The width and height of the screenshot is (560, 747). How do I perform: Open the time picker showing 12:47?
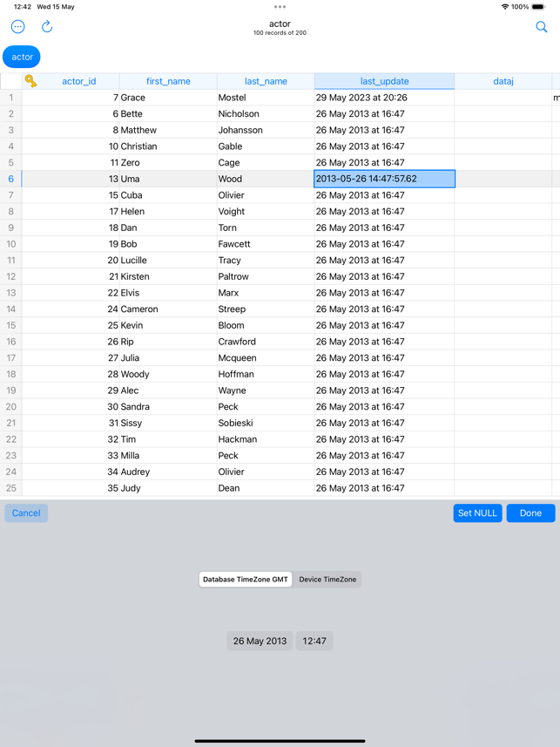(314, 641)
